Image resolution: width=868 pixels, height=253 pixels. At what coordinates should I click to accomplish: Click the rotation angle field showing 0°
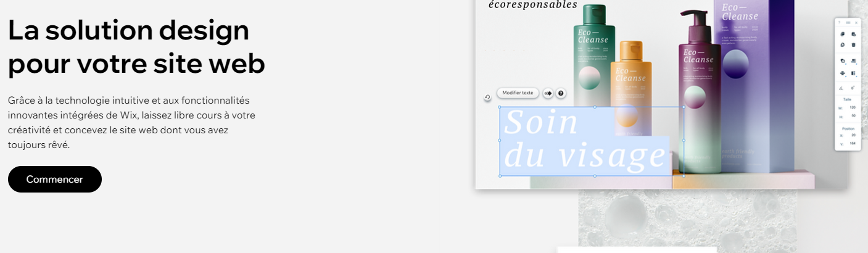tap(853, 88)
